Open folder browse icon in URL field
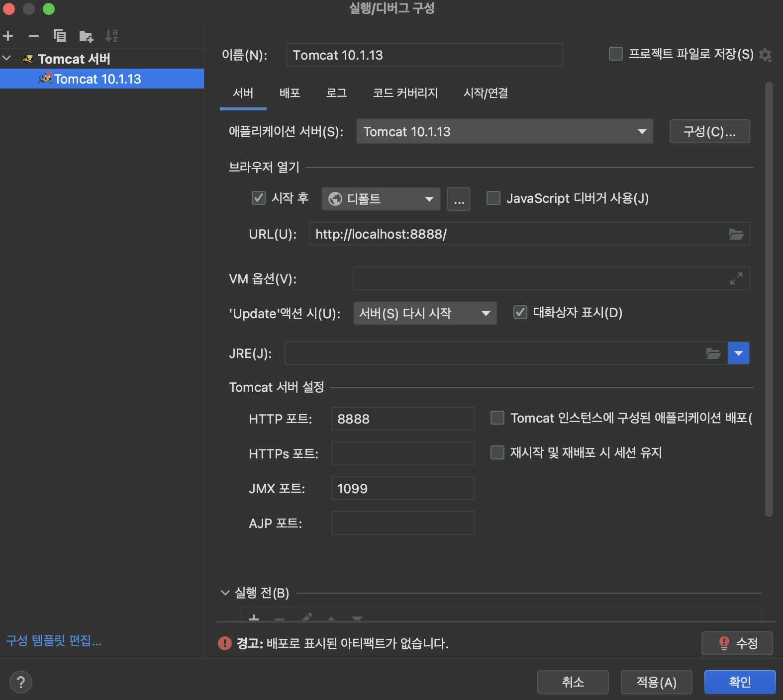783x700 pixels. [736, 234]
